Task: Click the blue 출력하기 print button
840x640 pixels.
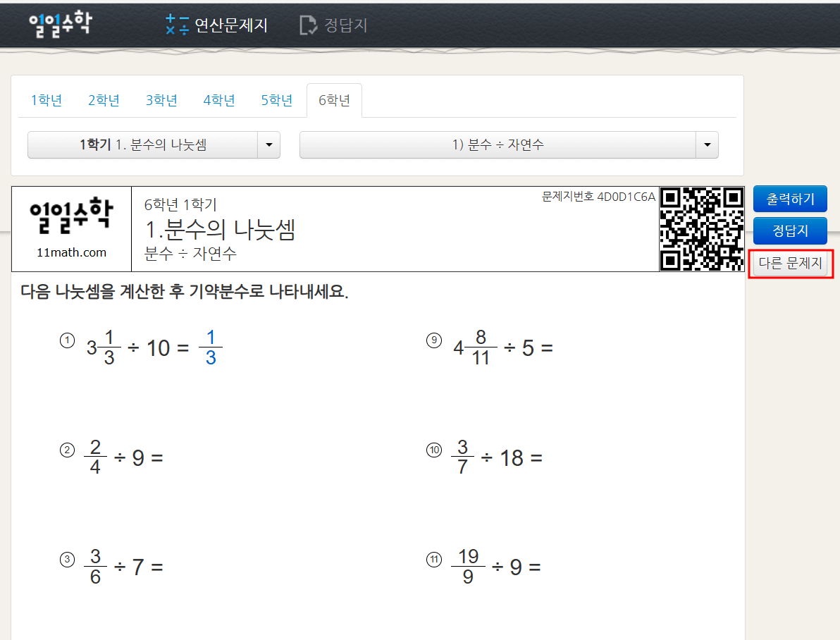Action: 790,199
